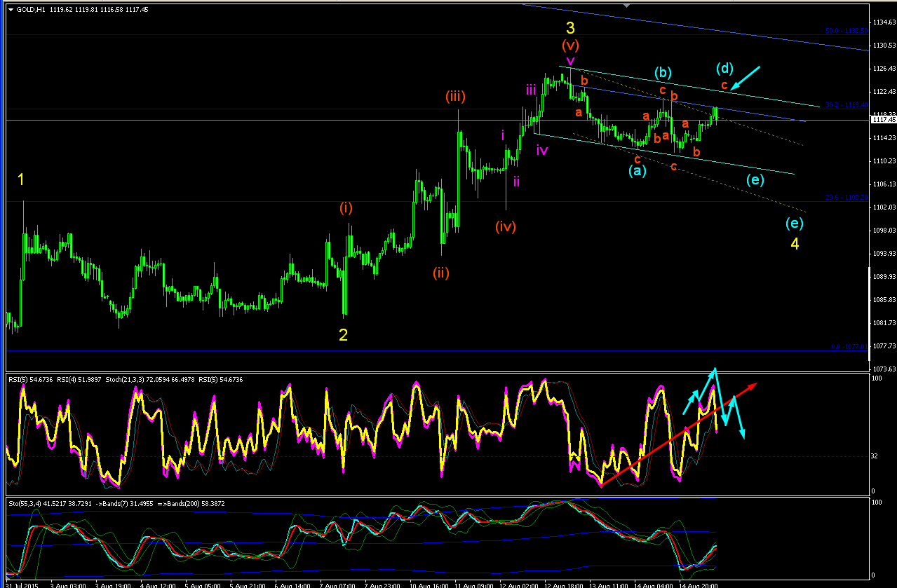Select the orange (i) wave label
897x588 pixels.
[x=346, y=208]
